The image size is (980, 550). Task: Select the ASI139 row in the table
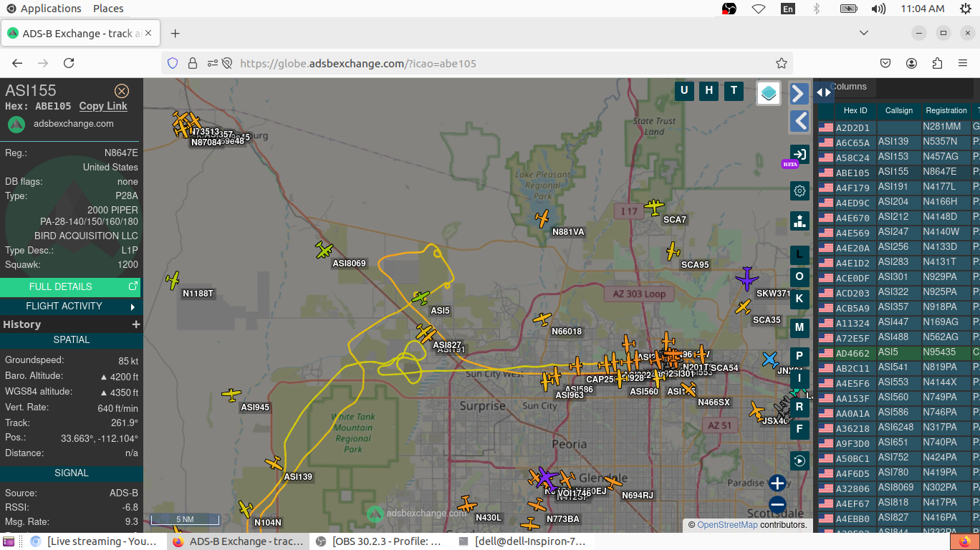pos(899,142)
